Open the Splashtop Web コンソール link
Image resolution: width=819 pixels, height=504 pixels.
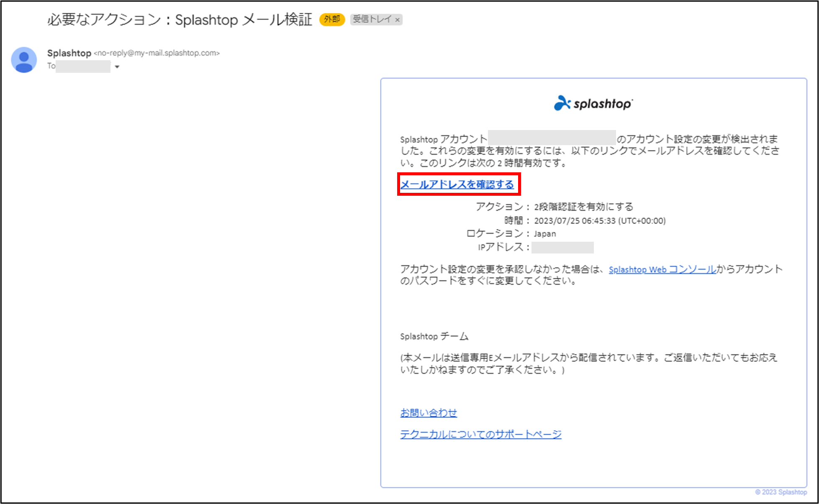pyautogui.click(x=662, y=269)
